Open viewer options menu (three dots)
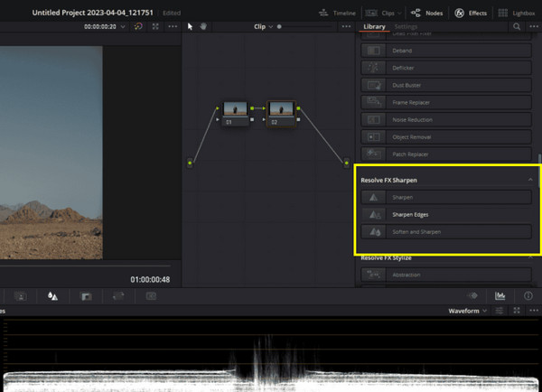This screenshot has height=392, width=542. click(173, 26)
